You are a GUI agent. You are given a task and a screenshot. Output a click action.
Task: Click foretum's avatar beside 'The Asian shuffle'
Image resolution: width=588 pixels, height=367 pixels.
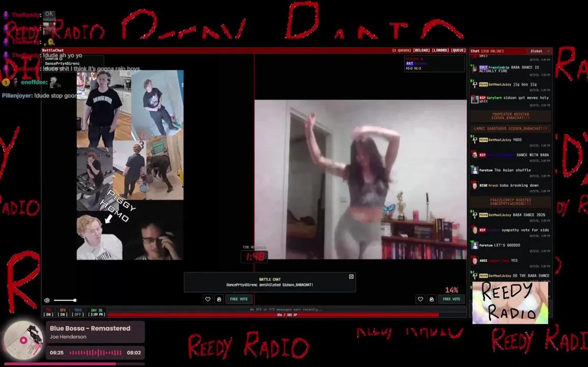tap(475, 170)
